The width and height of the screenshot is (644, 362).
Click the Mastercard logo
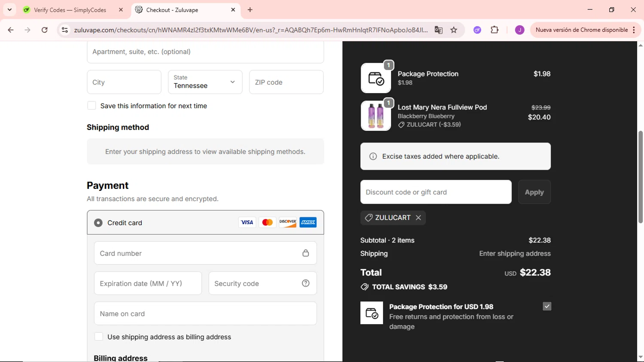267,222
